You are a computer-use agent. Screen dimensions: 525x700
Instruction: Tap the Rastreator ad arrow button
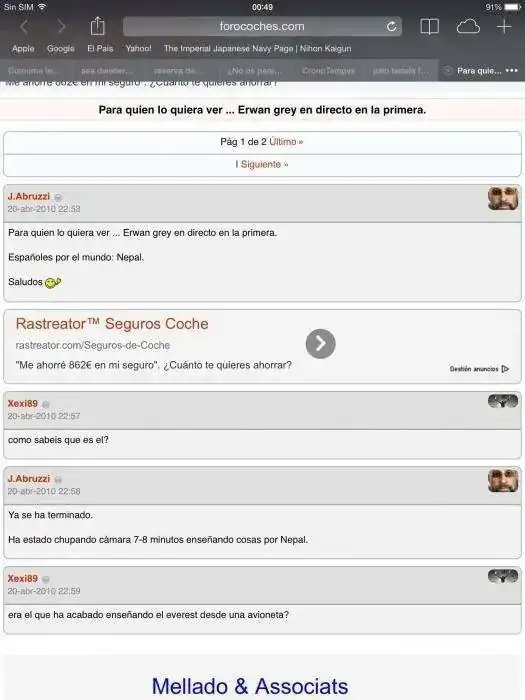point(321,343)
